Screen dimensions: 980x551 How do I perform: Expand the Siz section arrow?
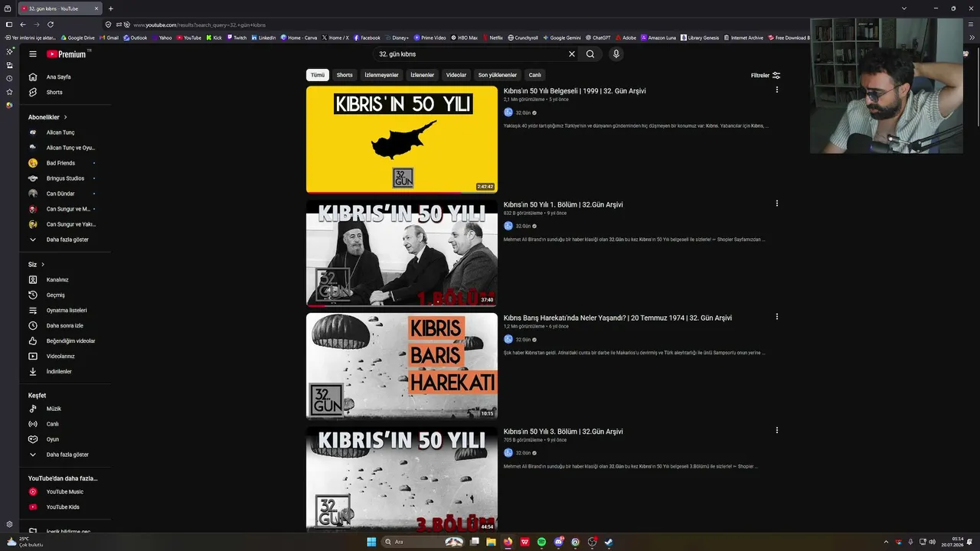pyautogui.click(x=42, y=265)
